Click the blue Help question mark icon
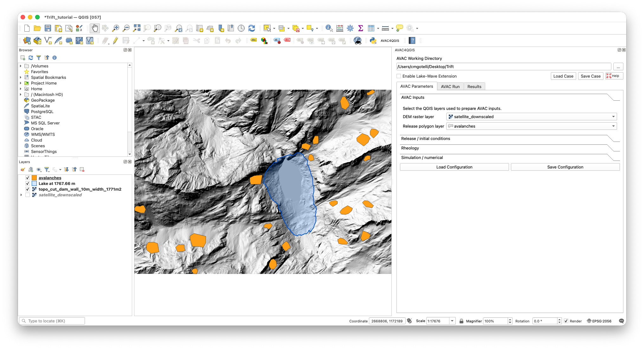644x349 pixels. [x=412, y=41]
